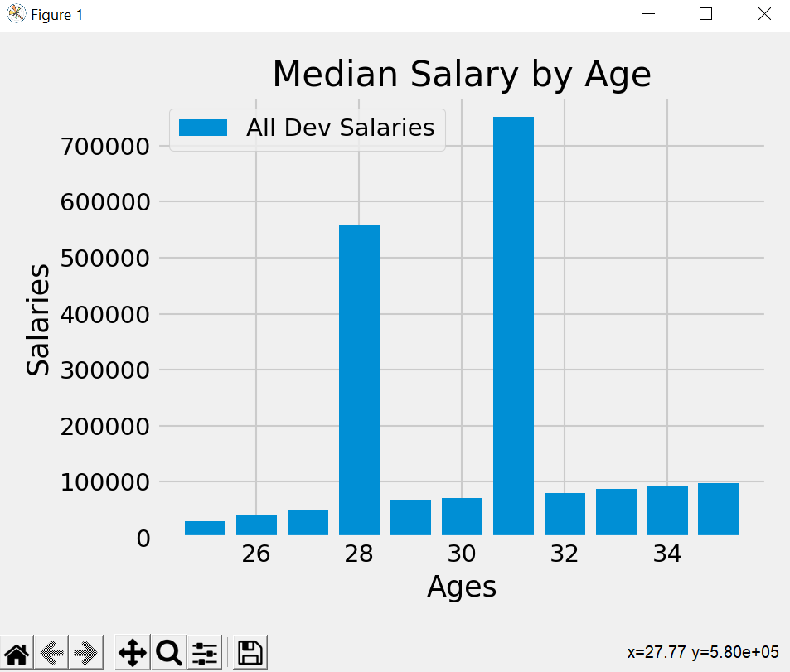Select the legend color patch
790x672 pixels.
click(x=205, y=128)
